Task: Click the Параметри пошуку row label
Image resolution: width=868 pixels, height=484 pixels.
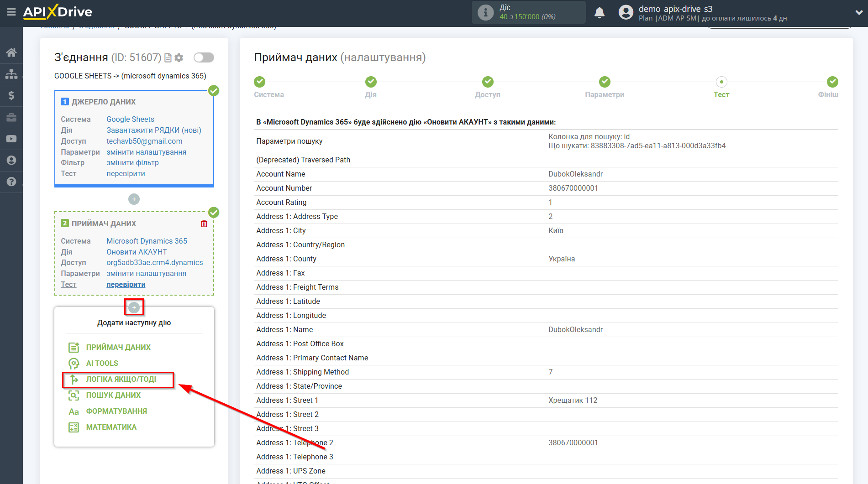Action: 289,141
